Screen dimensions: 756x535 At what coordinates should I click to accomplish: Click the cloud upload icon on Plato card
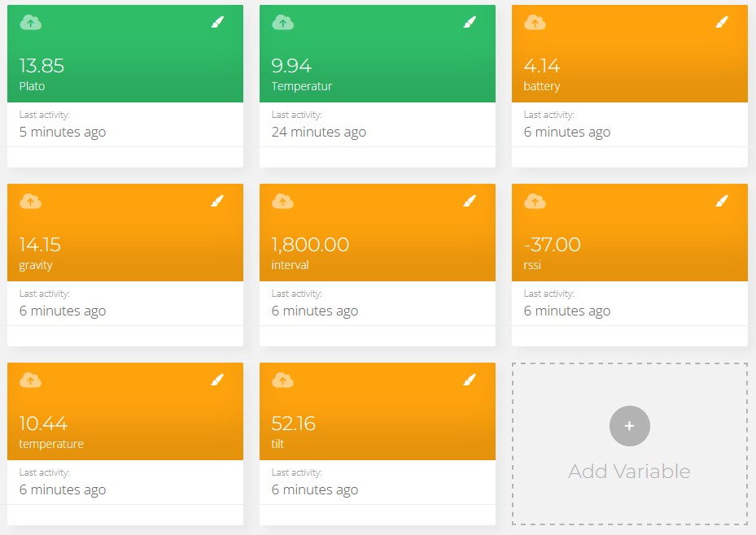[31, 22]
